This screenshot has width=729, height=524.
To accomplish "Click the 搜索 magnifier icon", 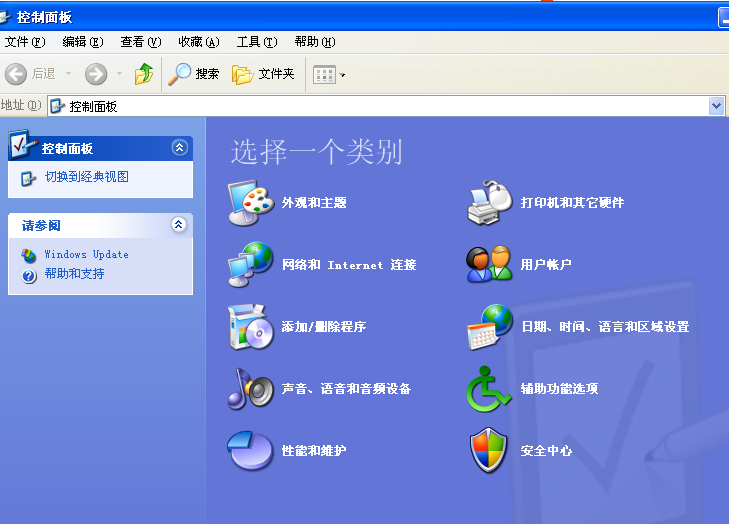I will 179,74.
